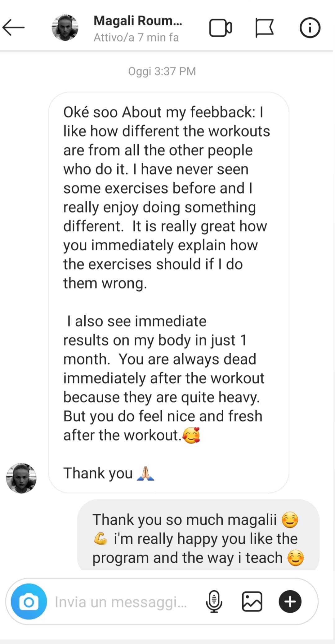Tap the sender avatar beside the message

(21, 478)
